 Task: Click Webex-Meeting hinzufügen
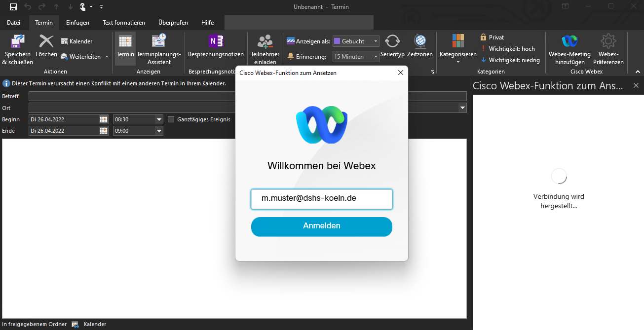pyautogui.click(x=569, y=49)
